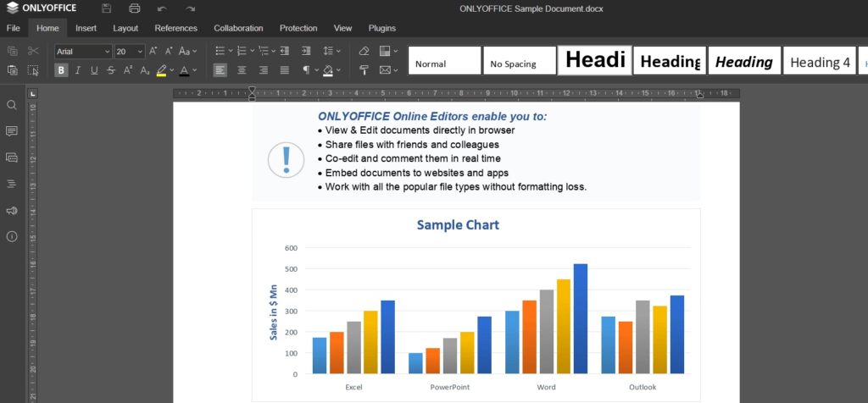This screenshot has height=403, width=868.
Task: Switch to the References tab
Action: (176, 28)
